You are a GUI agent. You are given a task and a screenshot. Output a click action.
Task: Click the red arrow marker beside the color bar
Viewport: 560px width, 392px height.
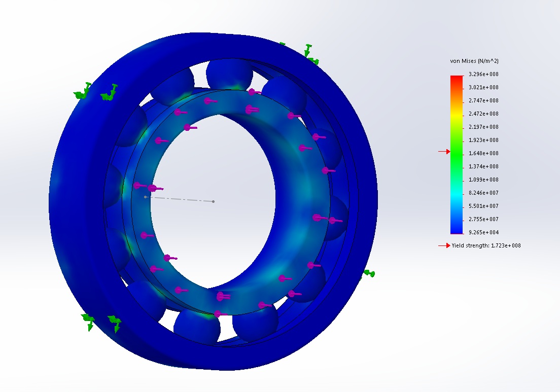point(444,151)
